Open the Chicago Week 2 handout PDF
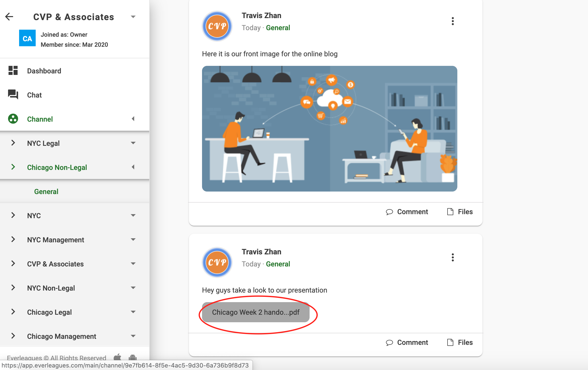588x370 pixels. click(256, 312)
